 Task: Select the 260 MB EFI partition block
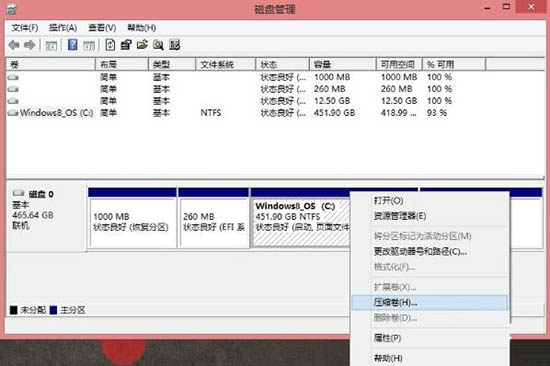pos(213,218)
